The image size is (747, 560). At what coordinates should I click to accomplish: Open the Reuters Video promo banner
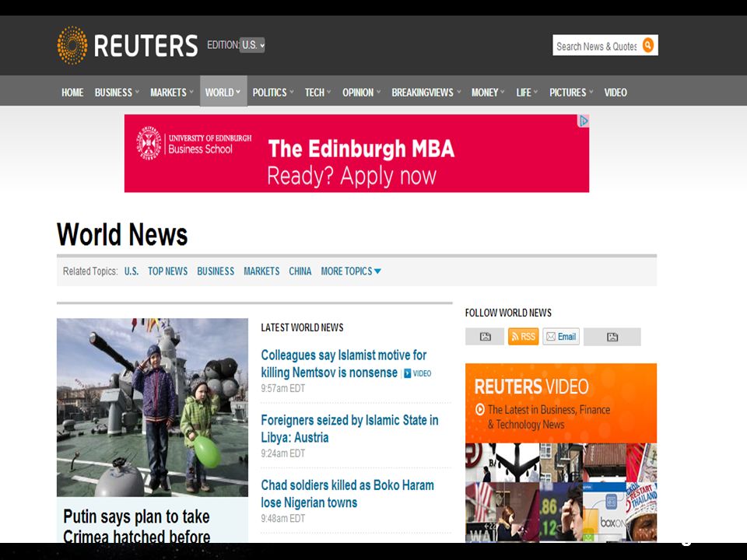coord(561,404)
